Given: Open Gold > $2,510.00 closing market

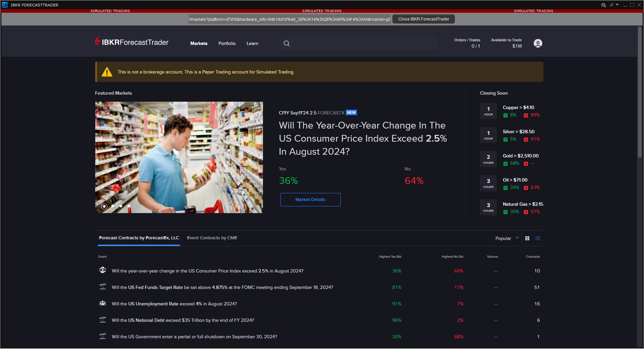Looking at the screenshot, I should pyautogui.click(x=521, y=156).
